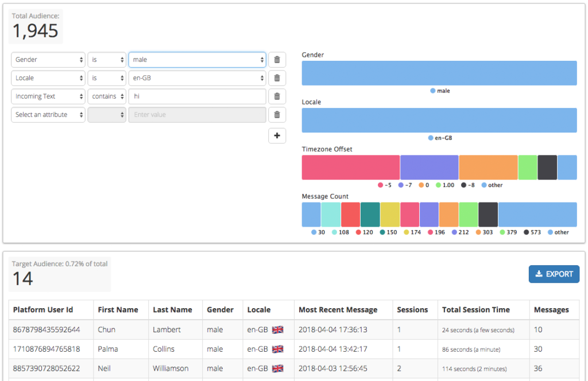Click the UK flag in Neil Williamson's row
Image resolution: width=588 pixels, height=381 pixels.
277,368
